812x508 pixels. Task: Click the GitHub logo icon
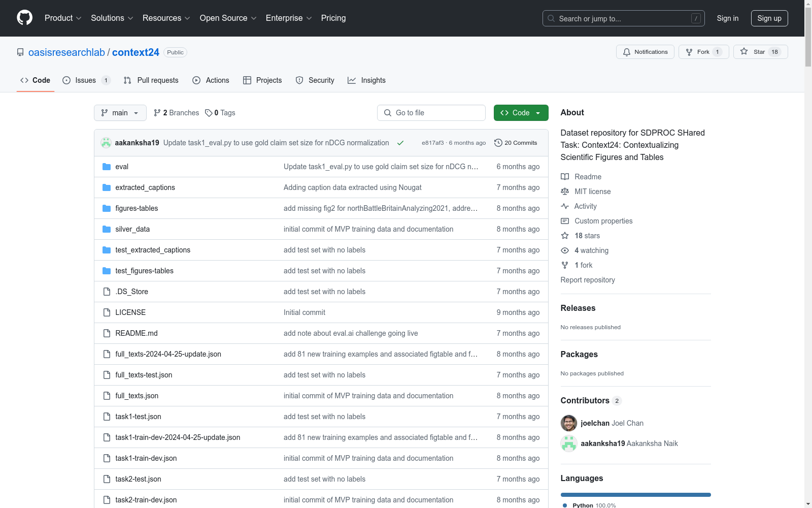[24, 18]
